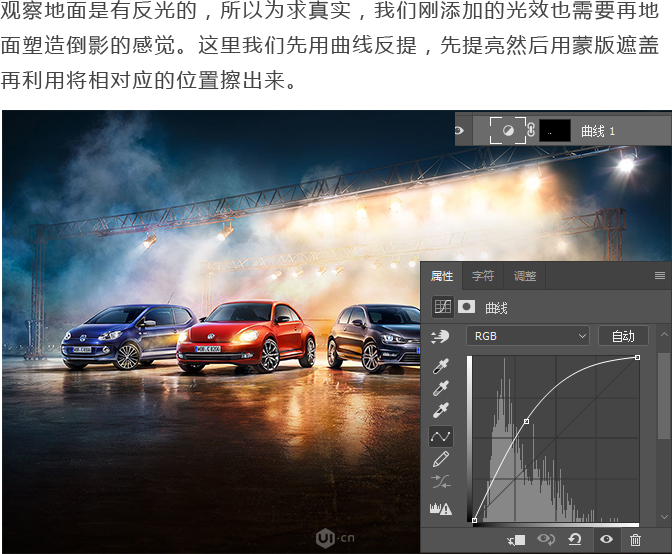This screenshot has height=554, width=672.
Task: Click the histogram clipping warning icon
Action: (440, 509)
